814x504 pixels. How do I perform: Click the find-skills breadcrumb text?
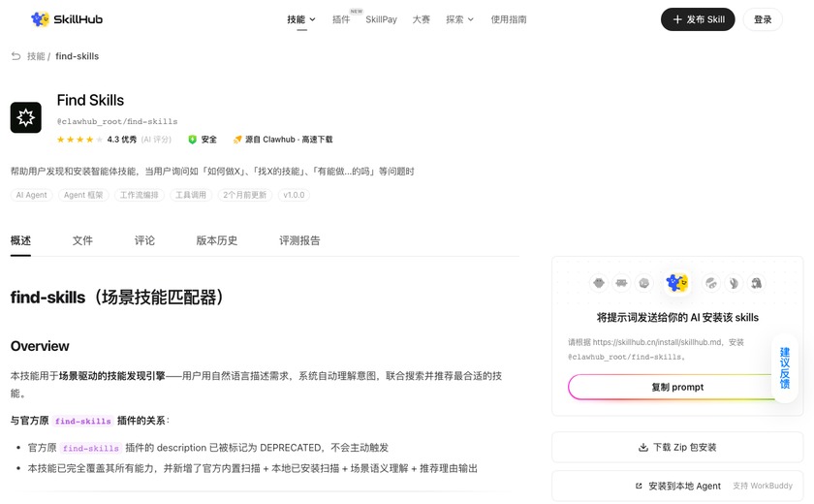(x=77, y=56)
